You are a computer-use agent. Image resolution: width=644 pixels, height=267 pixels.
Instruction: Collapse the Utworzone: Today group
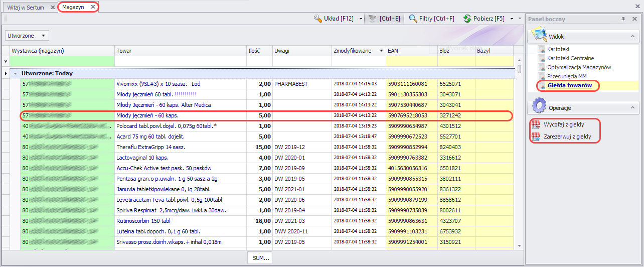[16, 73]
